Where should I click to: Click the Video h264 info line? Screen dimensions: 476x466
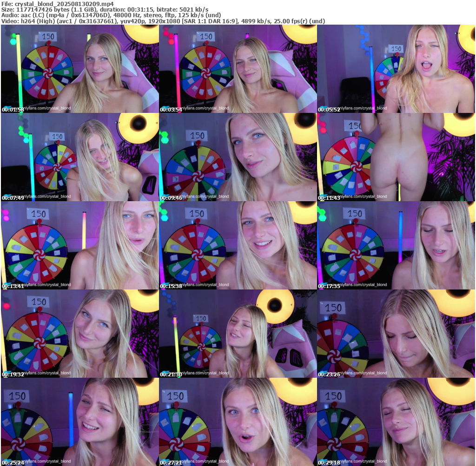click(163, 21)
